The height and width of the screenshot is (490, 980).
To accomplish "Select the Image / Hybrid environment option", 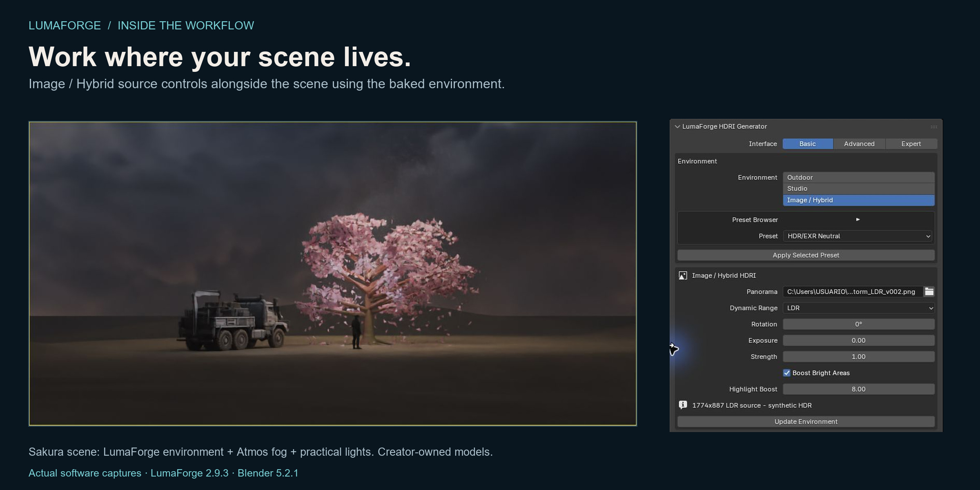I will tap(859, 200).
